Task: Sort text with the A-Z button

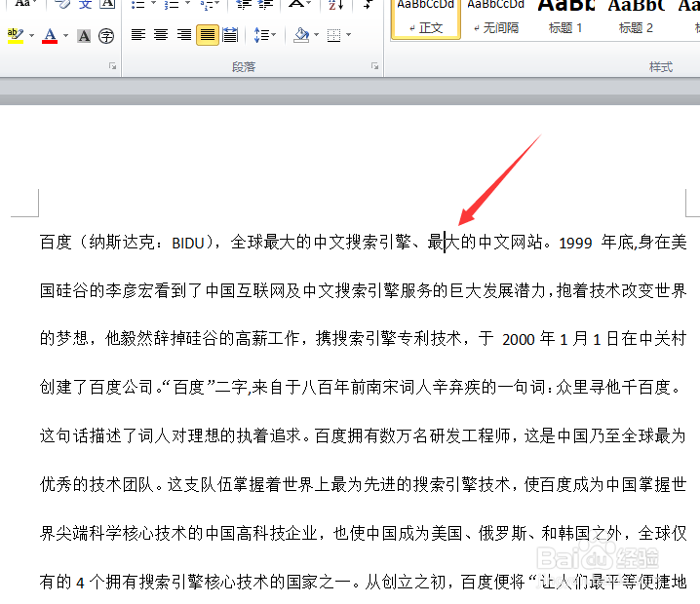Action: [335, 5]
